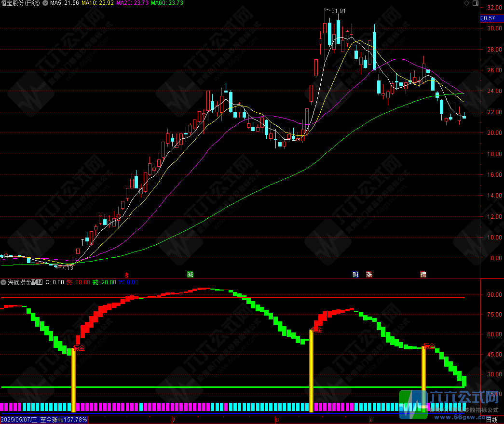The image size is (504, 424).
Task: Click the red S marker icon
Action: pyautogui.click(x=126, y=275)
